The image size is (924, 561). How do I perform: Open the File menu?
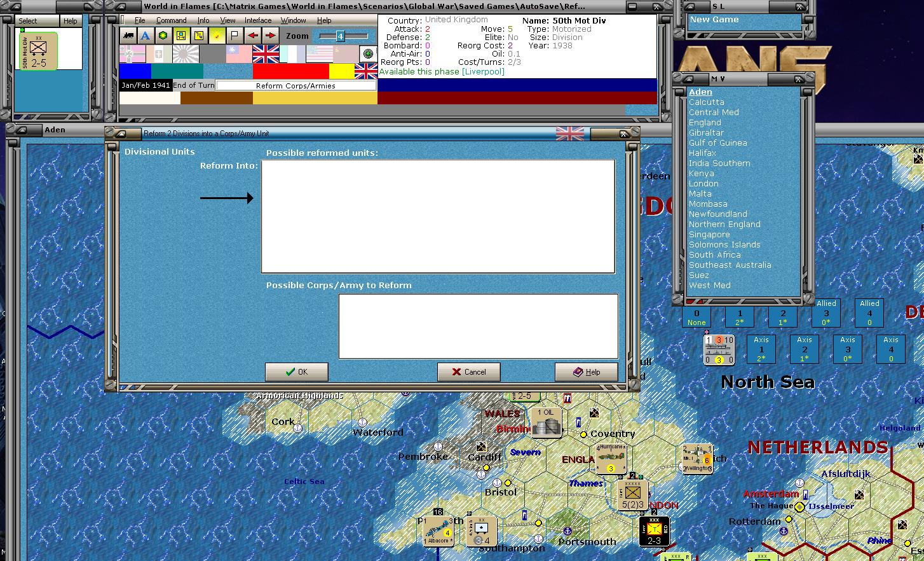[140, 20]
